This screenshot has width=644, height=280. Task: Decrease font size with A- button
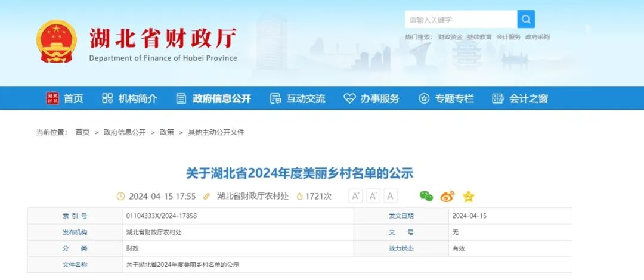point(373,196)
